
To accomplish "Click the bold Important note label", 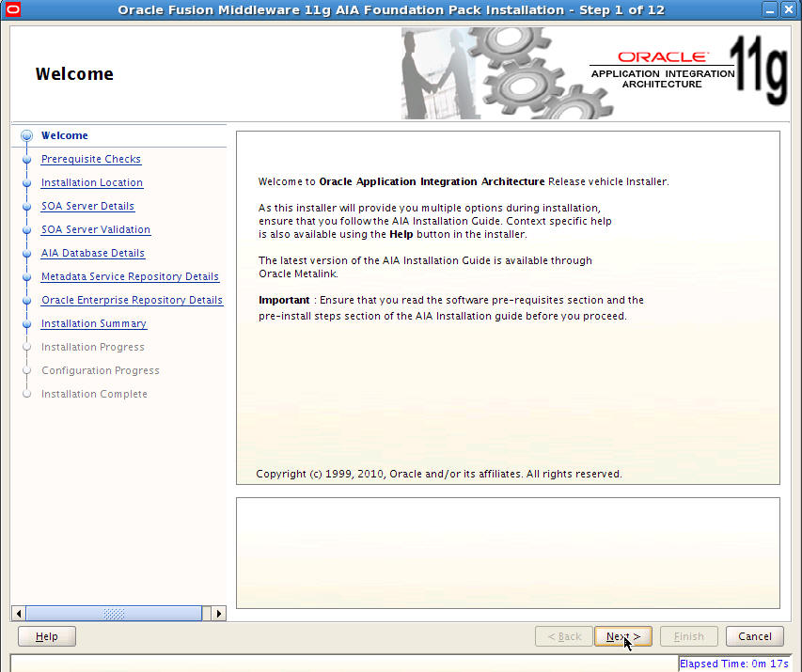I will (284, 300).
